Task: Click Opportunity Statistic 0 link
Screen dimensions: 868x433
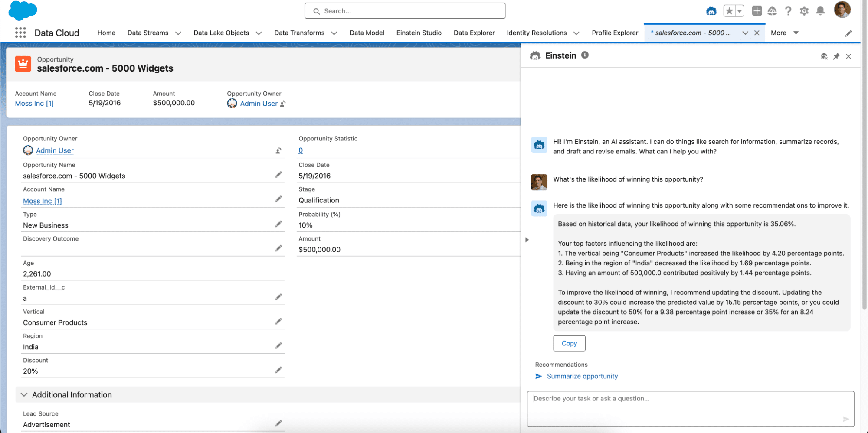Action: (301, 150)
